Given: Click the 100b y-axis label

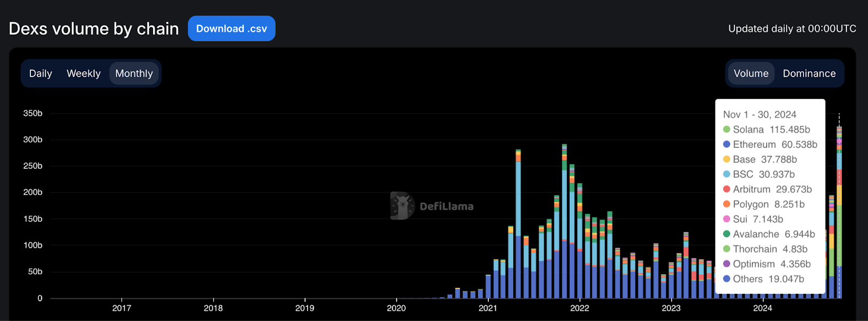Looking at the screenshot, I should tap(33, 245).
